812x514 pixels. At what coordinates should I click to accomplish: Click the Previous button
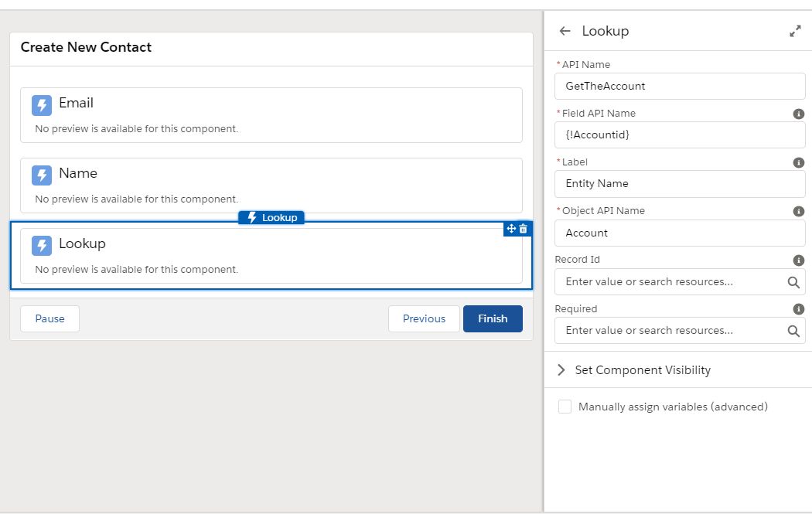424,318
